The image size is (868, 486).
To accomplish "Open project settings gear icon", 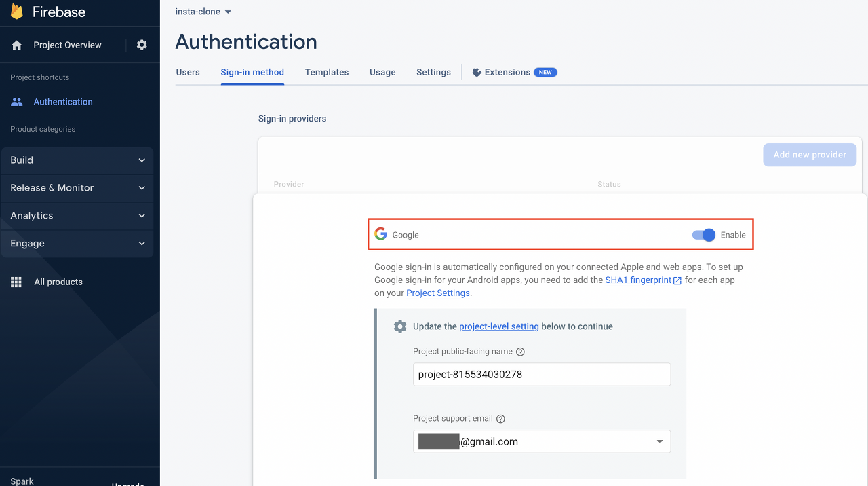I will [x=142, y=45].
